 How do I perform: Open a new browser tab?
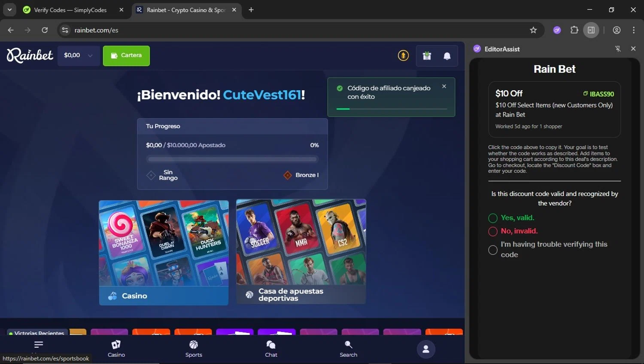[x=251, y=10]
